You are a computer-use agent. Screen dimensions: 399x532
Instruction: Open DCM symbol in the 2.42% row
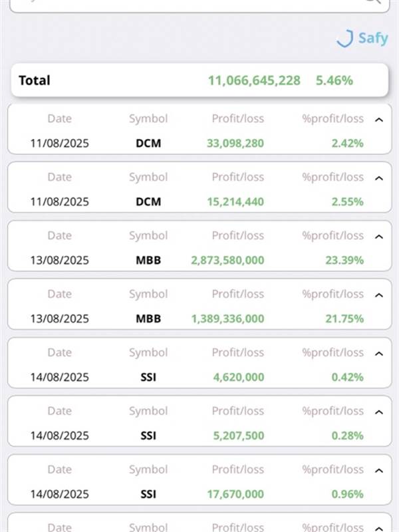tap(148, 143)
